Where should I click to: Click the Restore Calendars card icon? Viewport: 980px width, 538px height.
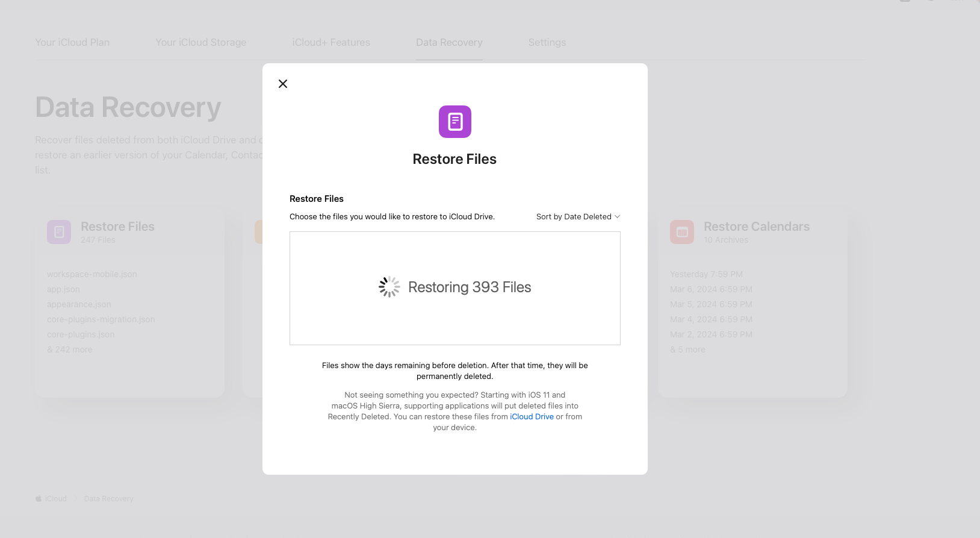(682, 232)
